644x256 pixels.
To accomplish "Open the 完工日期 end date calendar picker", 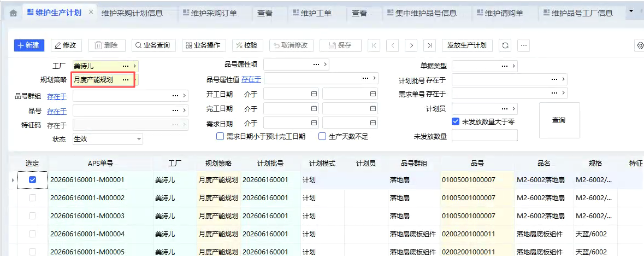I will (373, 109).
